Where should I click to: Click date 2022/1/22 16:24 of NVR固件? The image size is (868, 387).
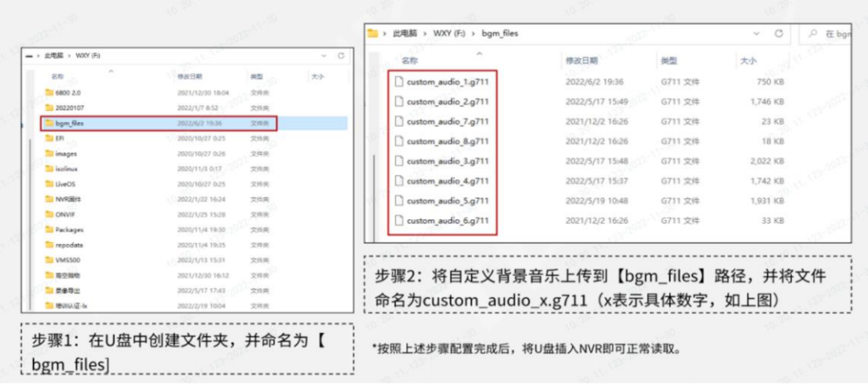[201, 199]
